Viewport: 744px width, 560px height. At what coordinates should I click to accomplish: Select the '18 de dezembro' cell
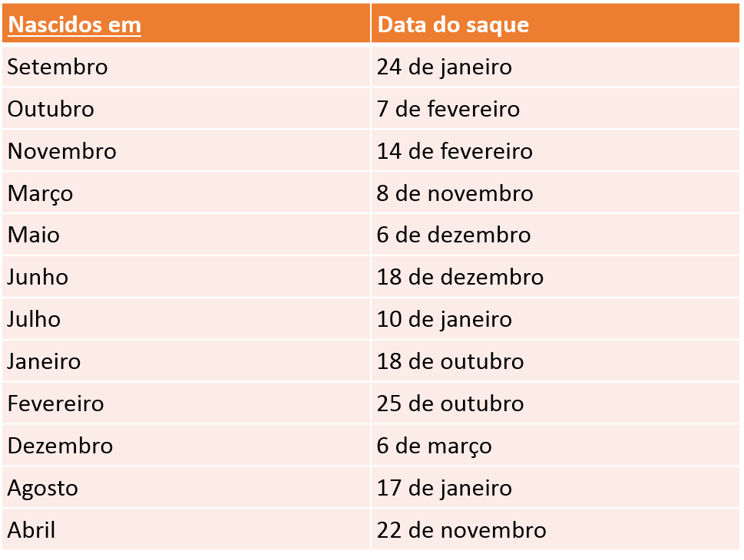tap(460, 277)
